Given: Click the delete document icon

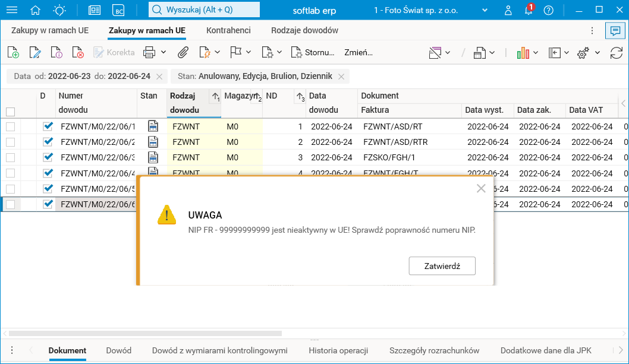Looking at the screenshot, I should pyautogui.click(x=78, y=53).
